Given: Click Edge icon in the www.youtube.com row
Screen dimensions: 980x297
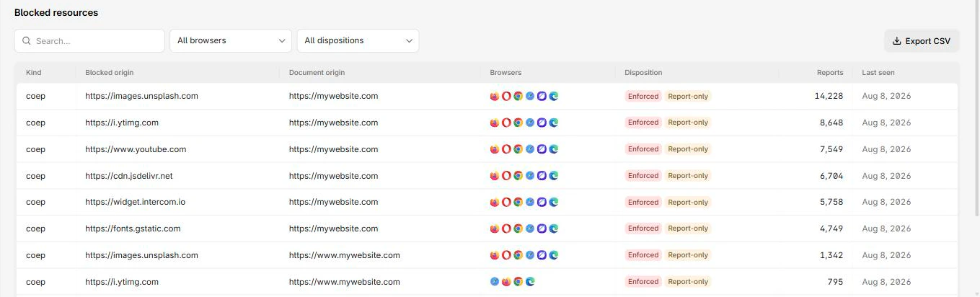Looking at the screenshot, I should point(554,149).
